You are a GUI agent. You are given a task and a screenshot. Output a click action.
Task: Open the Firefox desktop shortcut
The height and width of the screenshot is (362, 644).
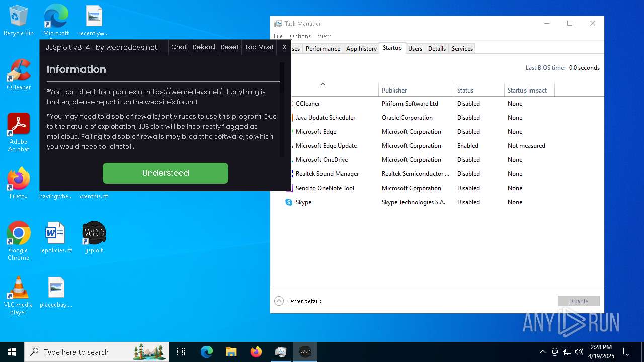(19, 184)
